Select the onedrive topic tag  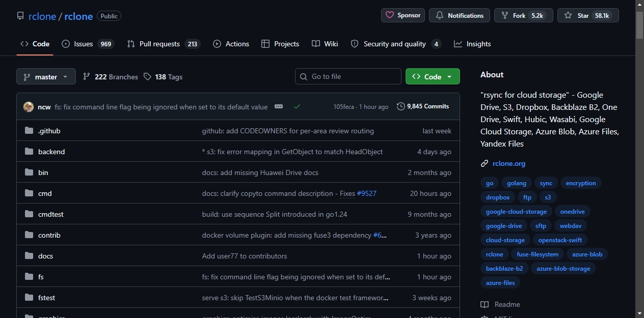pos(572,212)
